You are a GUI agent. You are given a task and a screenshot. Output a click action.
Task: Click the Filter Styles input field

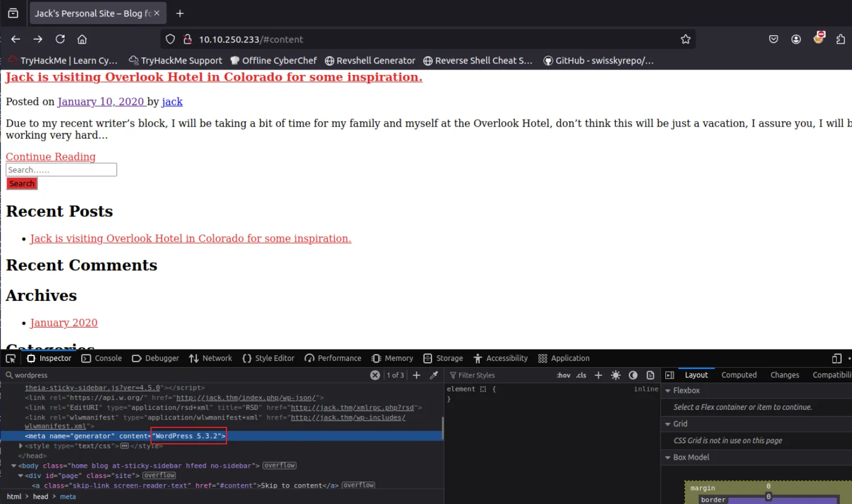(500, 375)
